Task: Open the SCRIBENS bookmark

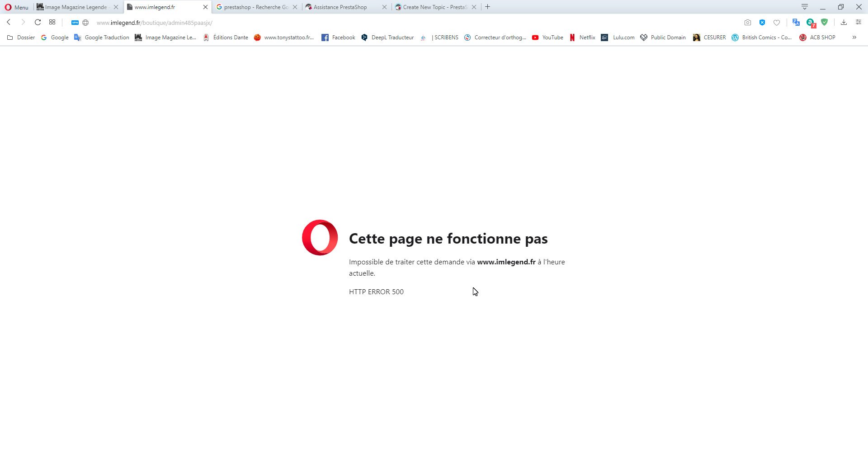Action: pyautogui.click(x=439, y=38)
